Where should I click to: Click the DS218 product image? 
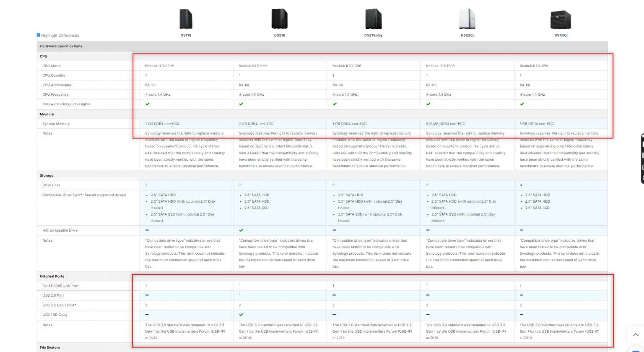click(279, 18)
